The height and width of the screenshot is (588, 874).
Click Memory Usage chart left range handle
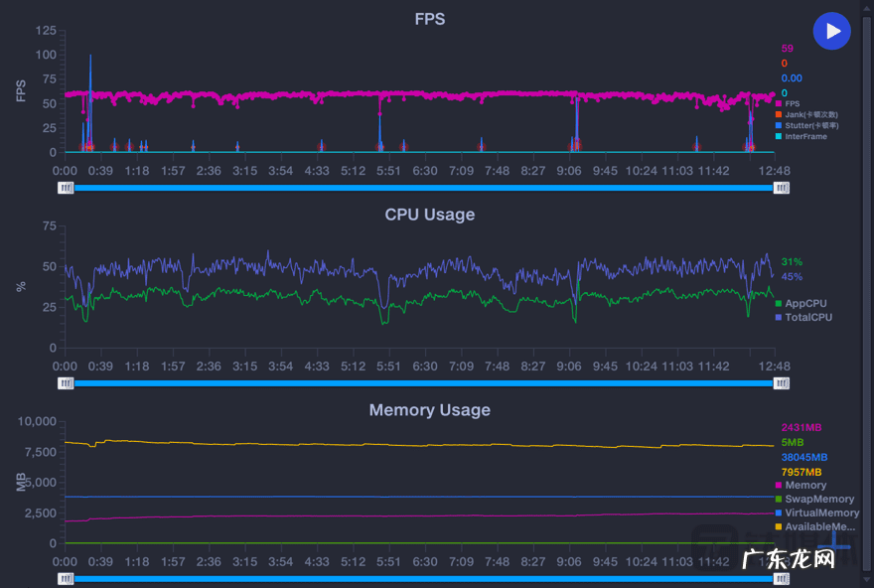(x=66, y=579)
